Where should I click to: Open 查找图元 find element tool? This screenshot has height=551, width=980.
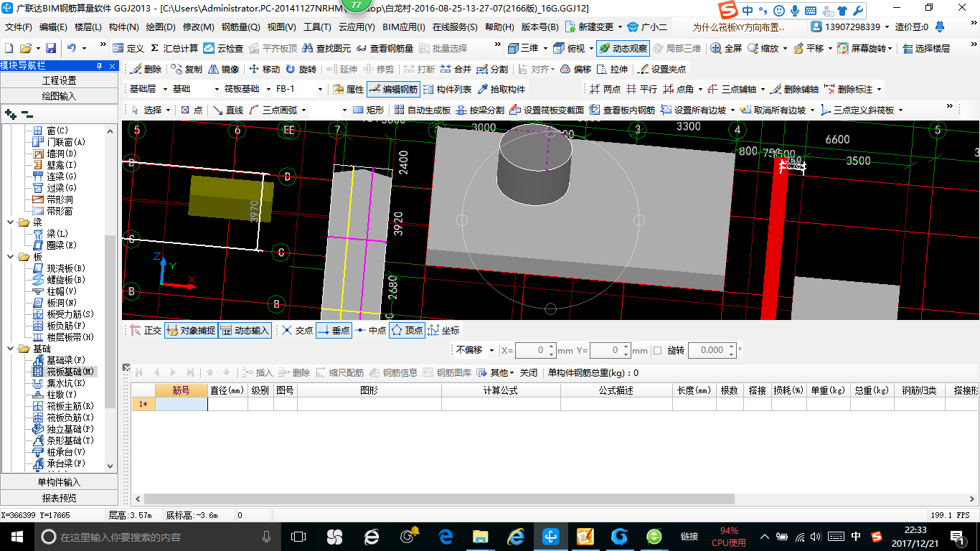click(x=327, y=48)
